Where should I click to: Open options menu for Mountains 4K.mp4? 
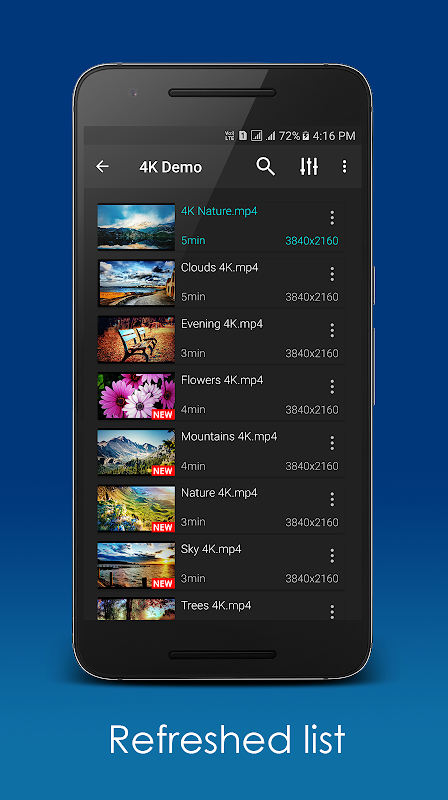(x=332, y=443)
